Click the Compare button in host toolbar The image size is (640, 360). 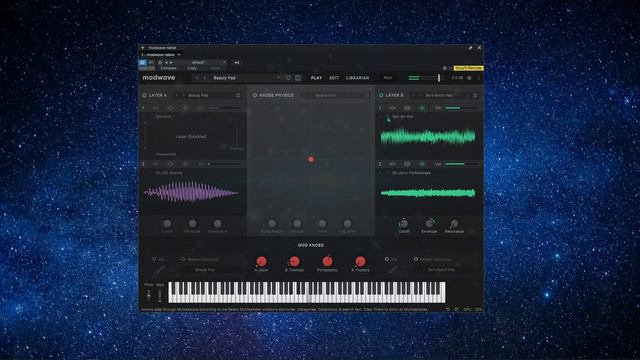click(168, 68)
